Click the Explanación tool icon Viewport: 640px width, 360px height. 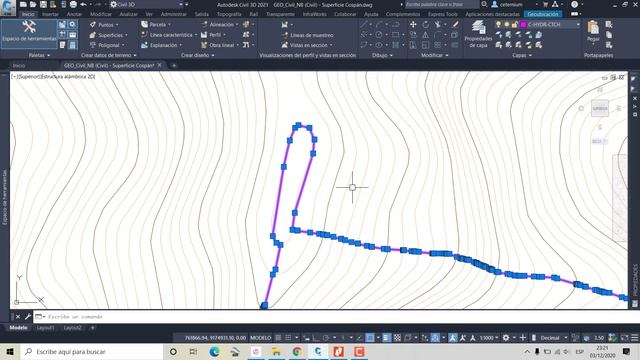coord(144,45)
